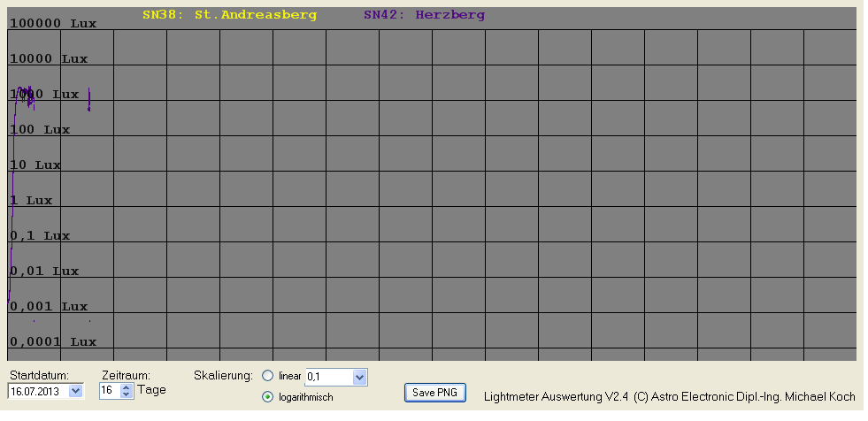Click the Skalierung label
Screen dimensions: 868x421
click(x=223, y=376)
